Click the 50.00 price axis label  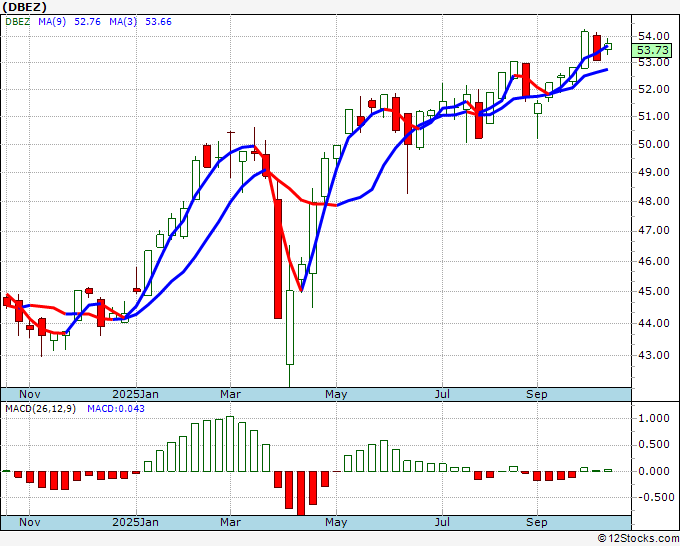(x=654, y=144)
